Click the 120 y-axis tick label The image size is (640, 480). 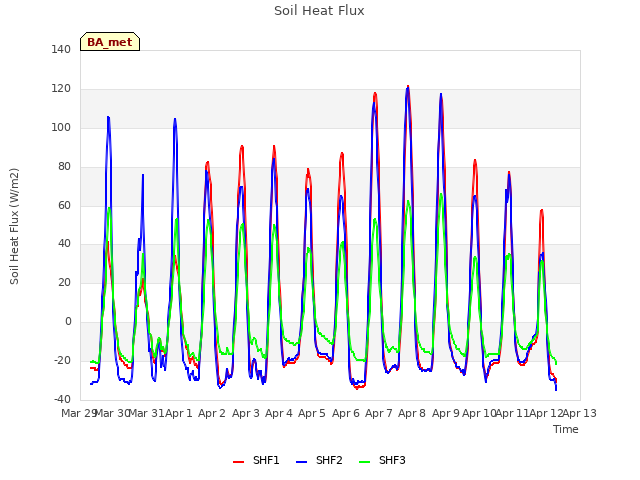pos(61,89)
